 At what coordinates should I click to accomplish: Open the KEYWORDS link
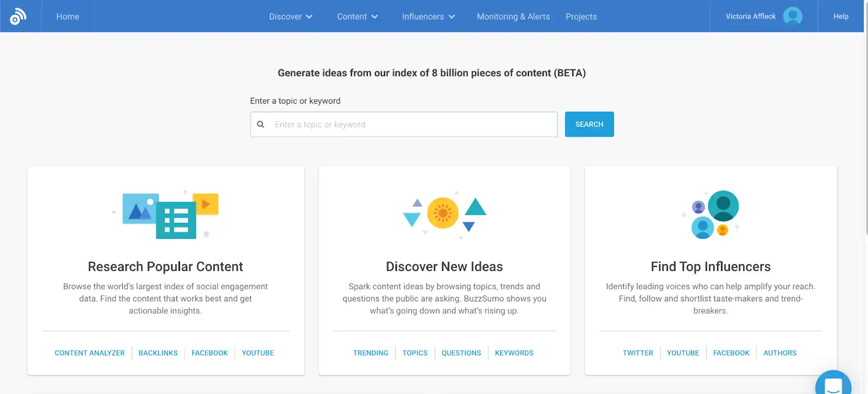tap(514, 353)
